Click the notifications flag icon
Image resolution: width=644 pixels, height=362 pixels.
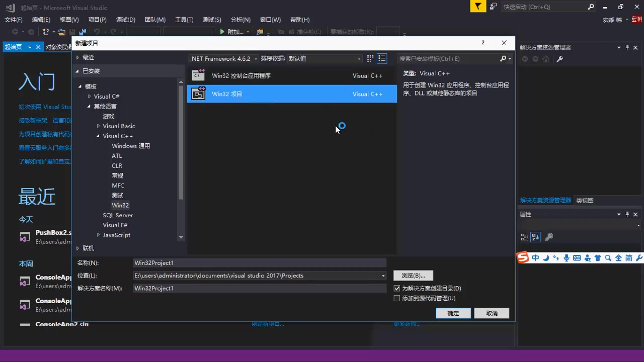(478, 7)
